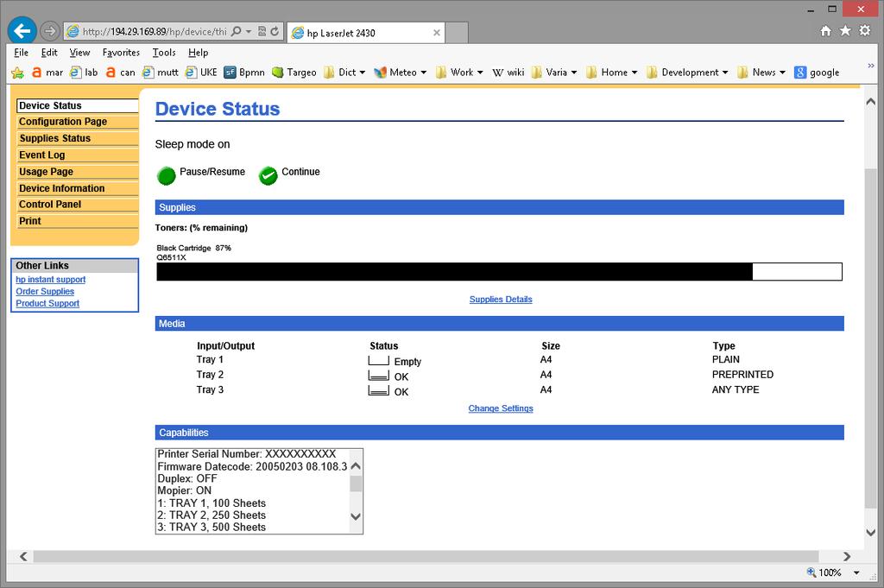Image resolution: width=884 pixels, height=588 pixels.
Task: Open the Change Settings link
Action: [x=501, y=408]
